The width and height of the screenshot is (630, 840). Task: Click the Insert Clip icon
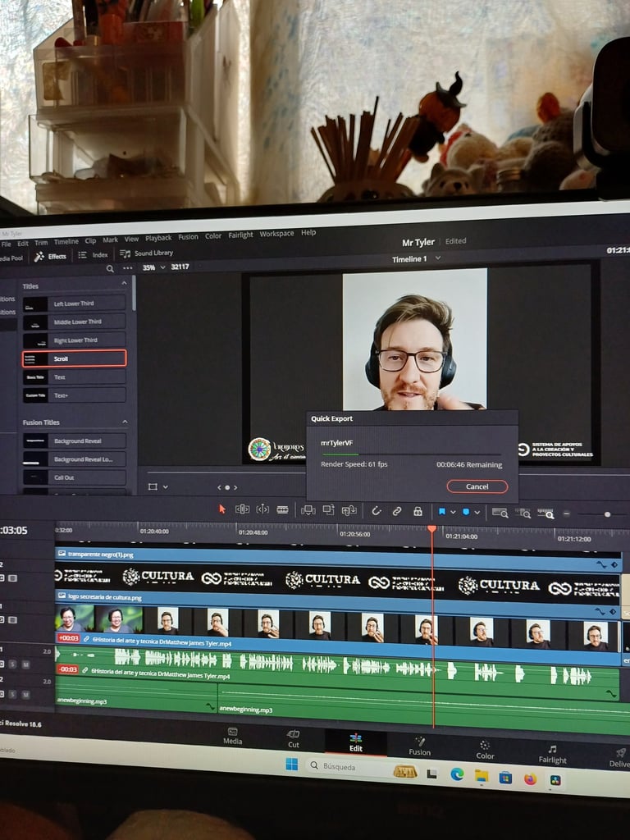(308, 510)
